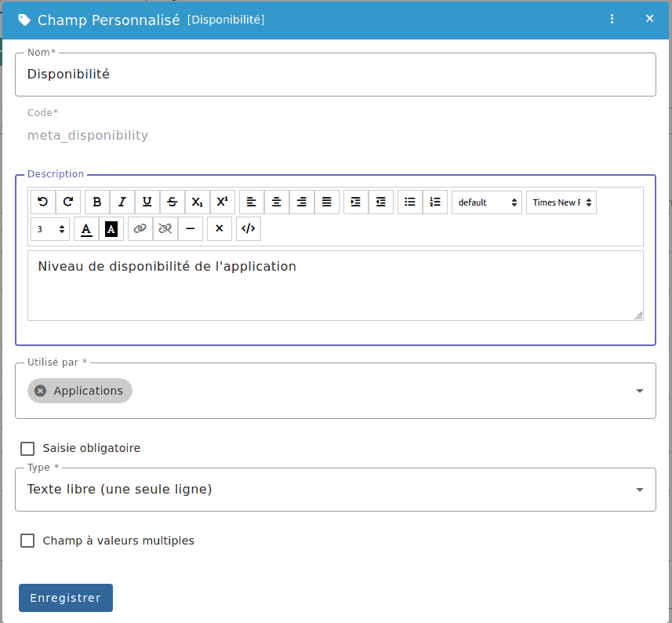Remove the Applications chip
The height and width of the screenshot is (623, 672).
(41, 391)
